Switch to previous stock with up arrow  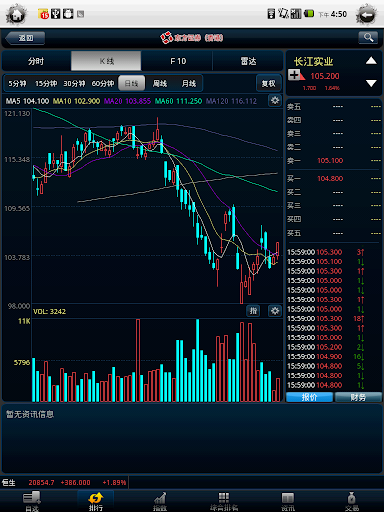coord(371,61)
